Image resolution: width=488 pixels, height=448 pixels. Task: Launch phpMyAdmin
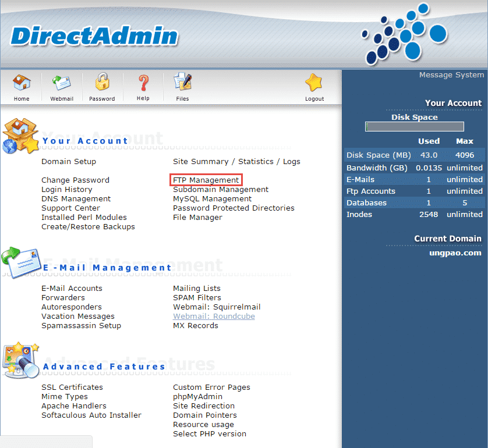point(197,397)
